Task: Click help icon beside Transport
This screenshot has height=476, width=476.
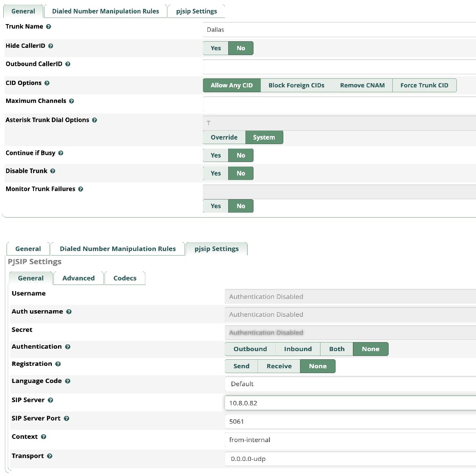Action: point(49,456)
